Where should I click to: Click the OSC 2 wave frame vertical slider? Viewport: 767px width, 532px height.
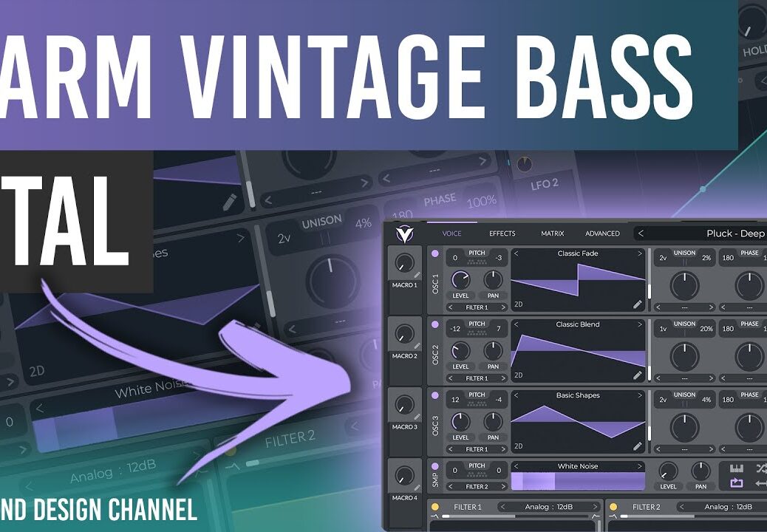(x=650, y=351)
